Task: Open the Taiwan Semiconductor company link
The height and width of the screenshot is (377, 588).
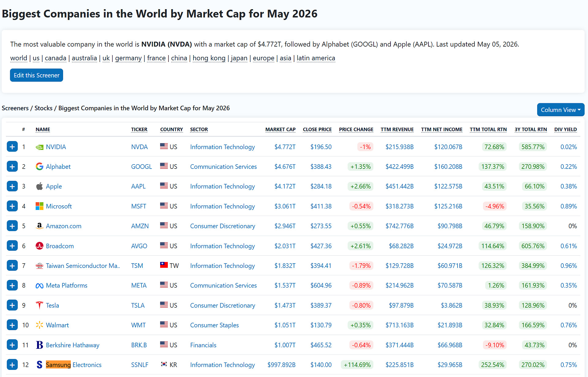Action: 83,266
